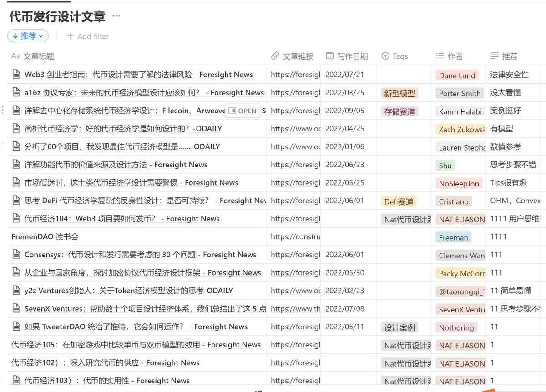Click OPEN button on Filecoin row
Image resolution: width=546 pixels, height=392 pixels.
pos(243,111)
